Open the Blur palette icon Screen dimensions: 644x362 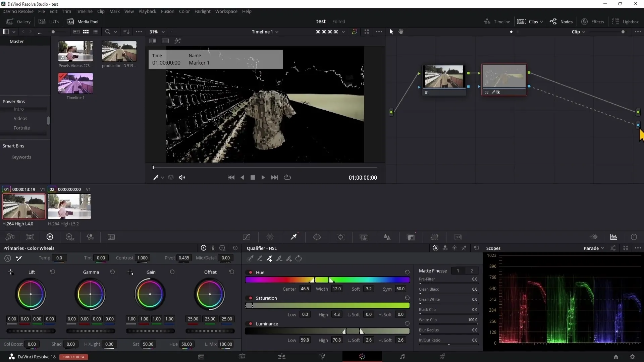pos(387,237)
